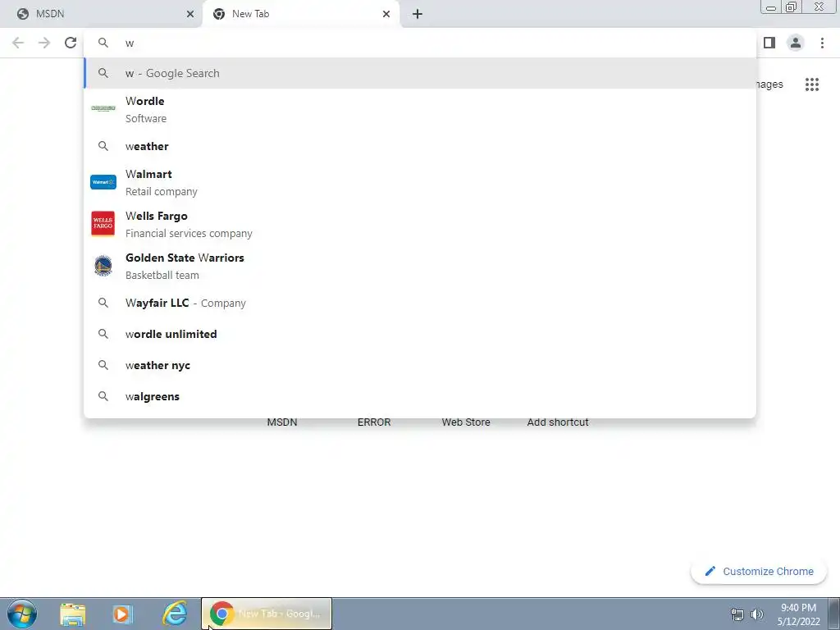Reload the page with refresh icon
The height and width of the screenshot is (630, 840).
(71, 43)
